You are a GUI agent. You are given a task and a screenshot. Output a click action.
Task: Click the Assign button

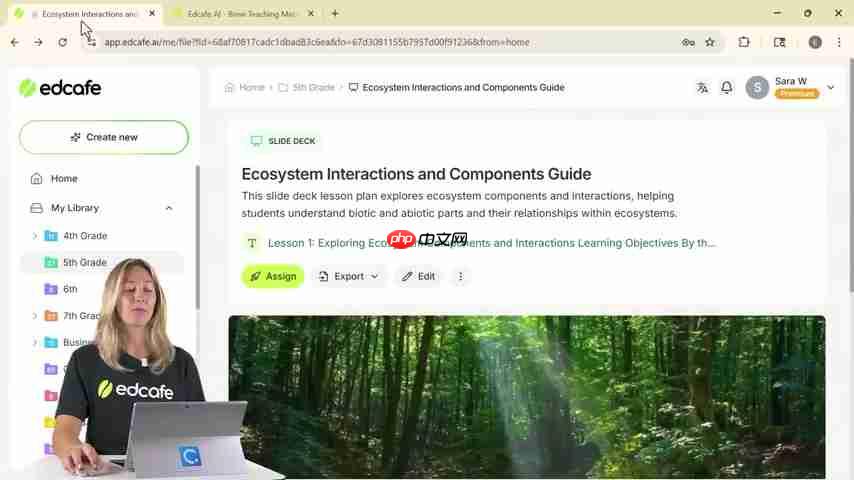(273, 276)
